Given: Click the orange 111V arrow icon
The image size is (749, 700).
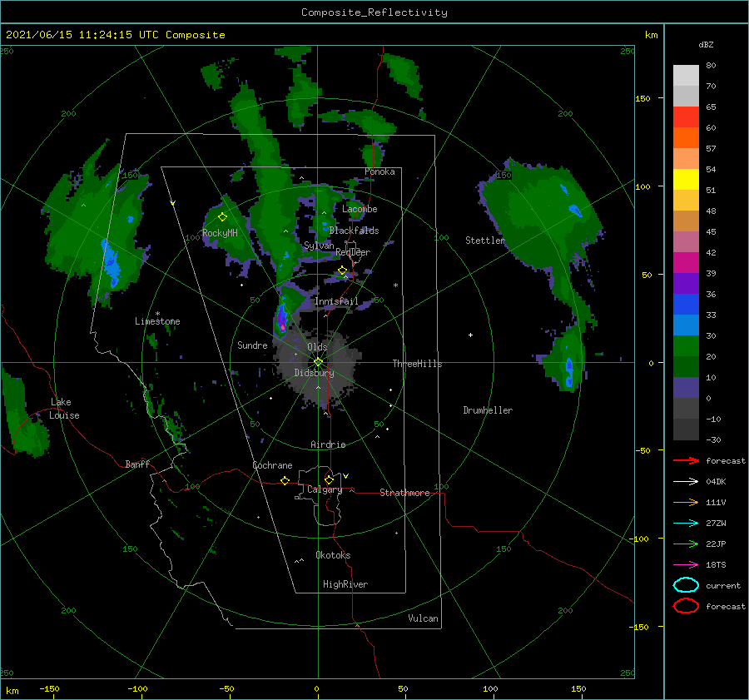Looking at the screenshot, I should (x=686, y=502).
